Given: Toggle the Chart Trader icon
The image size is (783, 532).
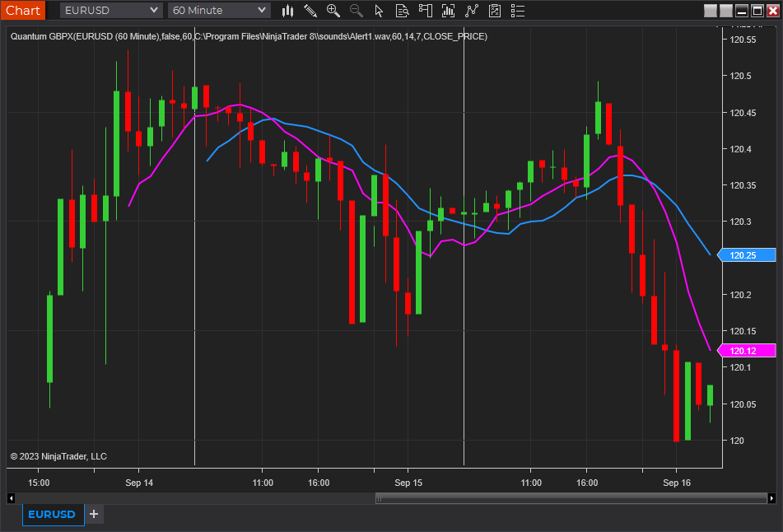Looking at the screenshot, I should [x=426, y=11].
